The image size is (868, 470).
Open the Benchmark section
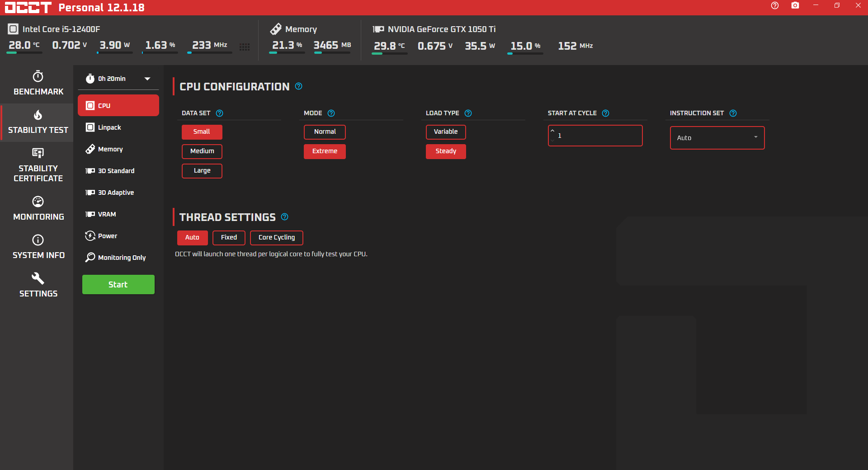pos(38,84)
